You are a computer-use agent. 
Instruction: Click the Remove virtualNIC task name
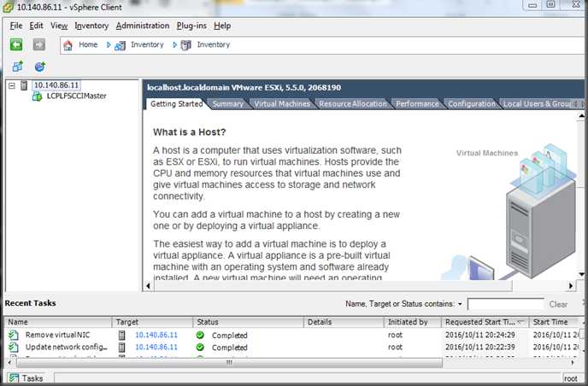point(58,335)
